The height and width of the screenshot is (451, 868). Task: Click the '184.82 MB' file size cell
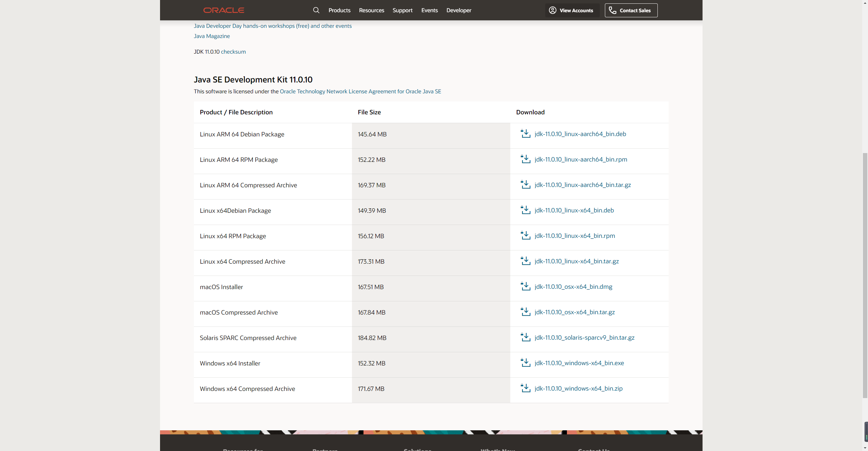click(x=431, y=339)
